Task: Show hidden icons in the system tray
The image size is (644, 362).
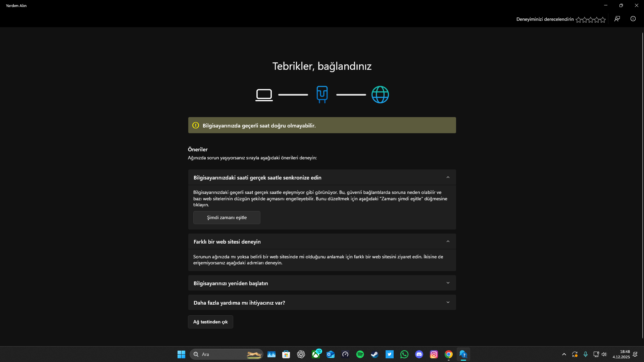Action: click(564, 354)
